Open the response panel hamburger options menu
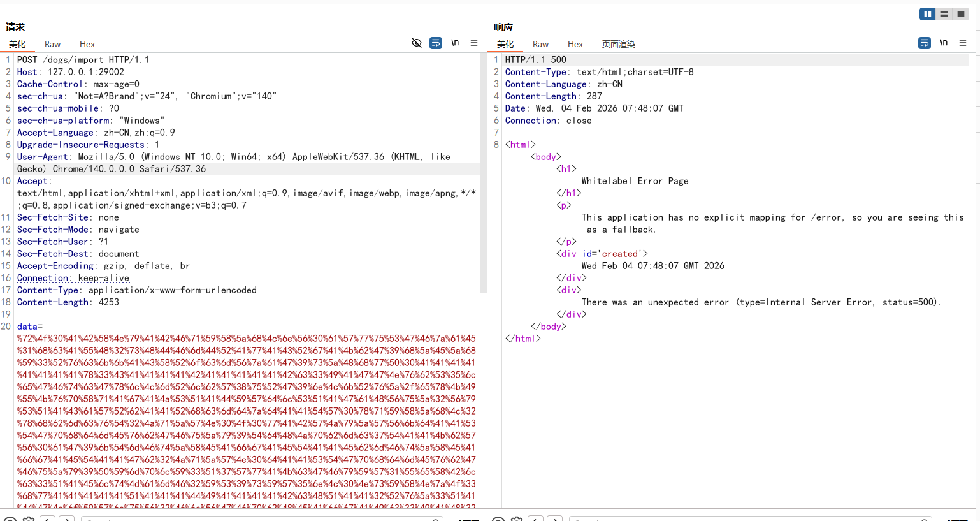The height and width of the screenshot is (521, 980). point(963,43)
